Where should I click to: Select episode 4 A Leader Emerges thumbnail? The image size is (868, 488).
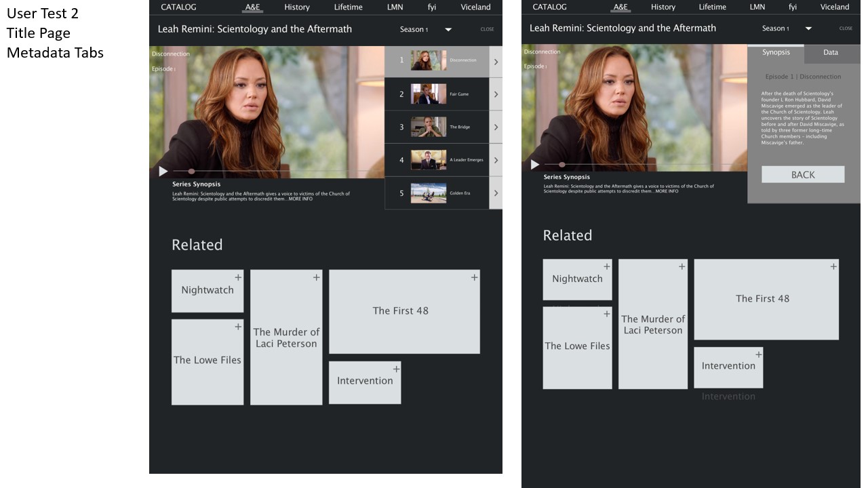[x=429, y=160]
